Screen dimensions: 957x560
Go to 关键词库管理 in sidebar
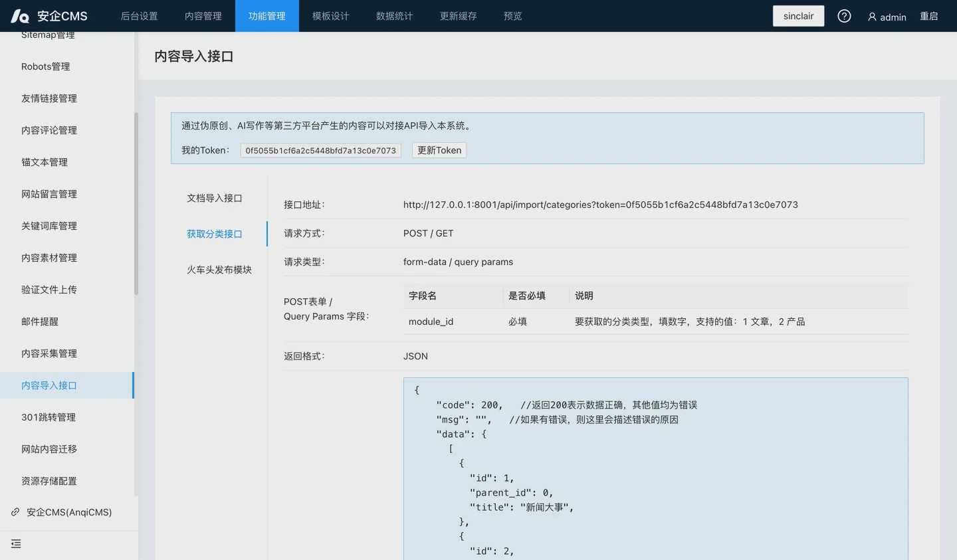tap(49, 226)
